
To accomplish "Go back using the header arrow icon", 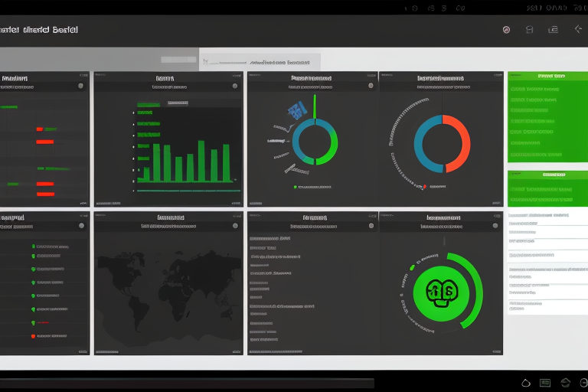I will 578,30.
